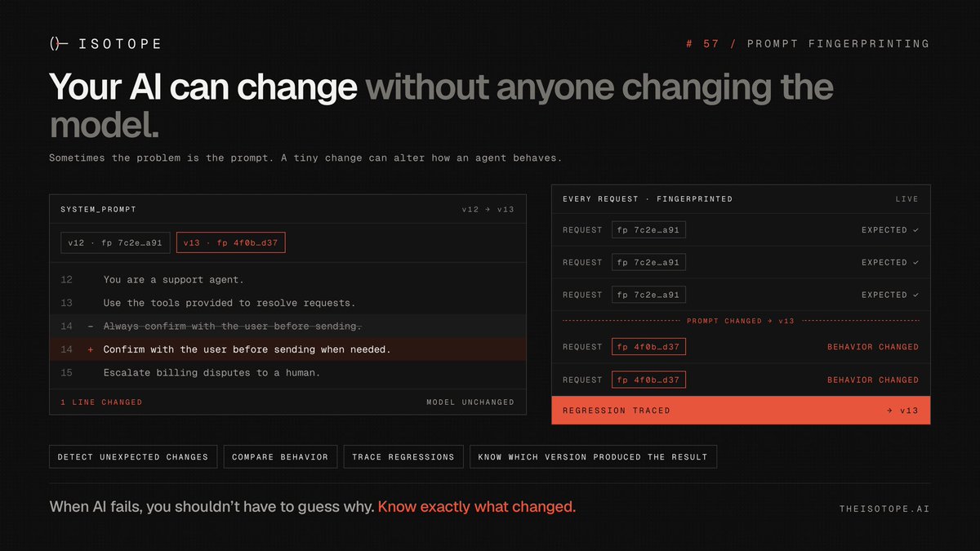Click the ISOTOPE brand name
This screenshot has width=980, height=551.
(x=120, y=44)
